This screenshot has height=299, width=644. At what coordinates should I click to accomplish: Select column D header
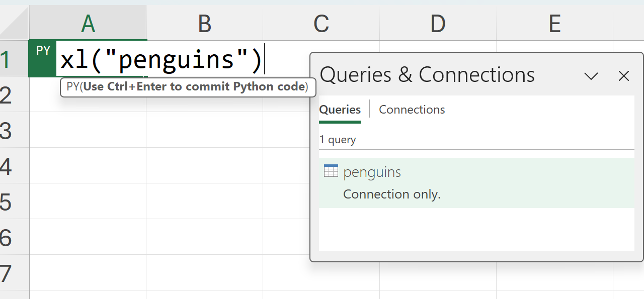pos(438,24)
